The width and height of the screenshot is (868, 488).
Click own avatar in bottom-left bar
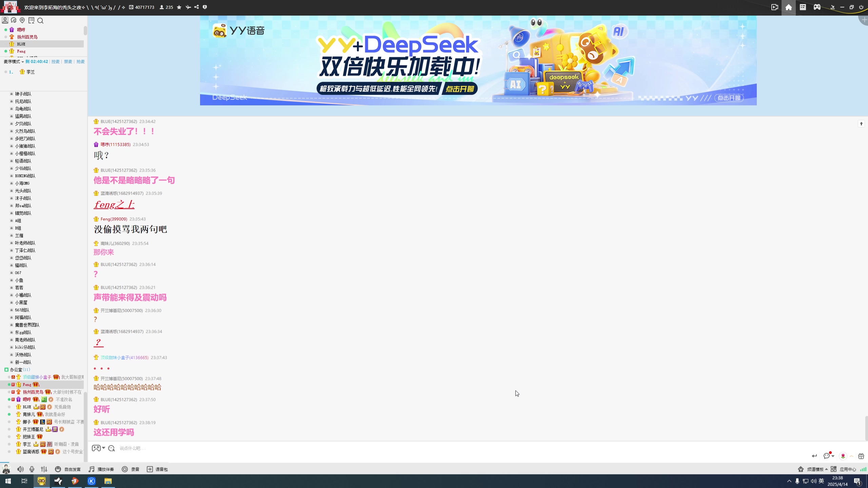tap(6, 469)
